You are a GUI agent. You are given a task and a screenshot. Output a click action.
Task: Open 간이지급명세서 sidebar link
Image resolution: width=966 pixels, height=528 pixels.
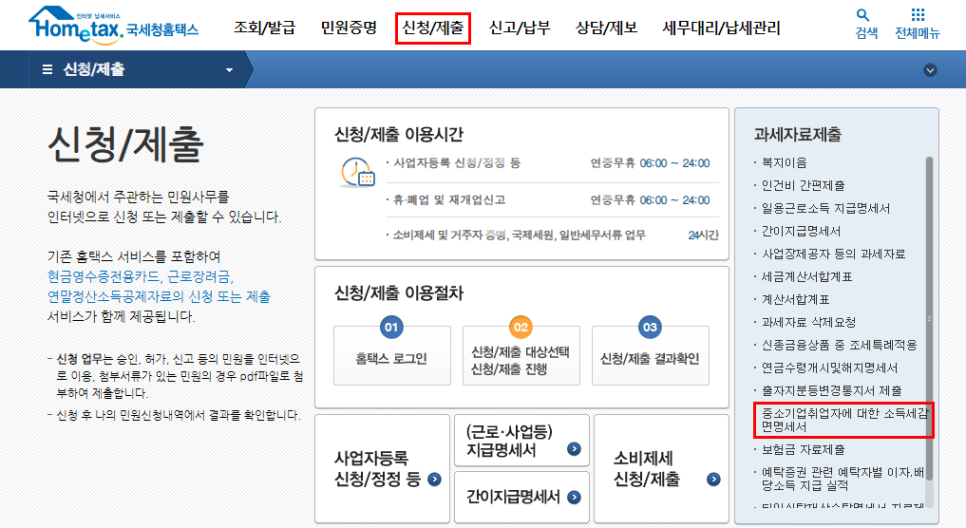(801, 231)
